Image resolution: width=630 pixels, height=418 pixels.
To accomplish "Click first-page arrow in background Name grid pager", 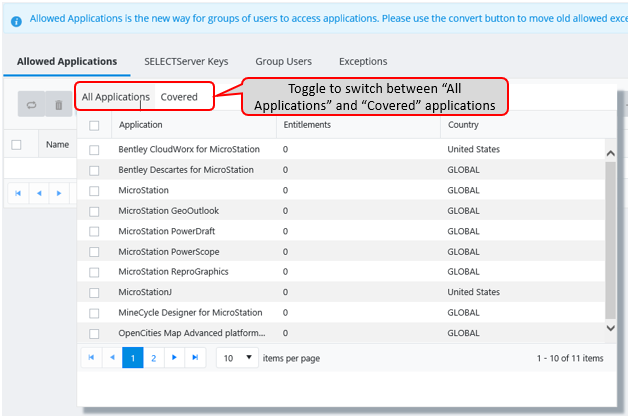I will pyautogui.click(x=18, y=193).
